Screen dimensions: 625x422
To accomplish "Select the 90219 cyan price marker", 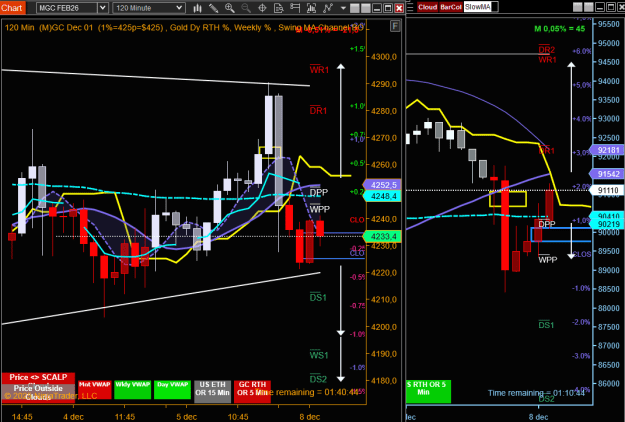I will point(607,224).
